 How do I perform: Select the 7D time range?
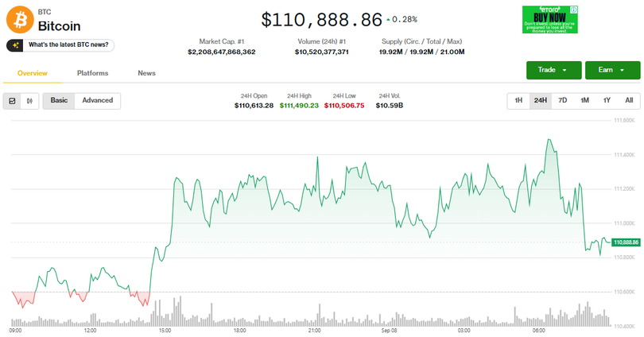pos(563,100)
